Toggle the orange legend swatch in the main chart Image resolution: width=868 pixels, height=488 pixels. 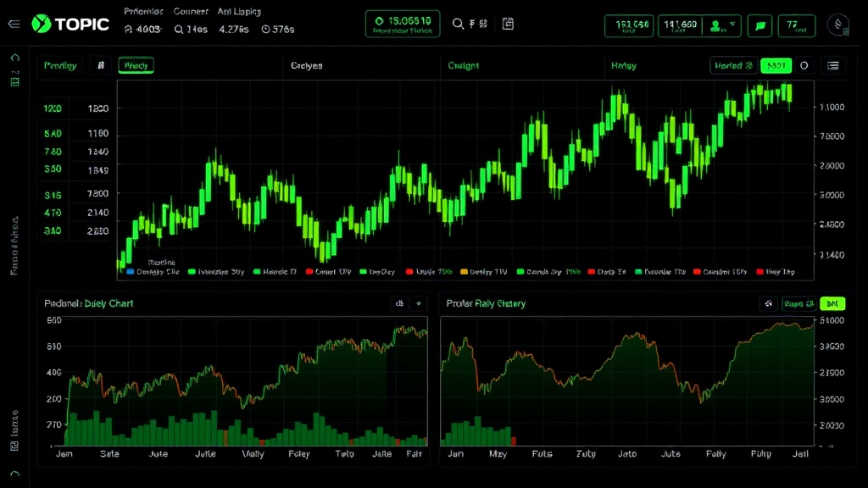pos(464,272)
